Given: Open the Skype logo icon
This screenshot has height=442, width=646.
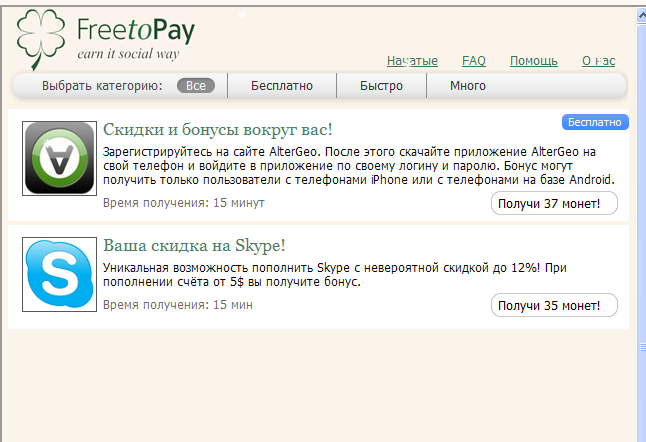Looking at the screenshot, I should pos(59,274).
